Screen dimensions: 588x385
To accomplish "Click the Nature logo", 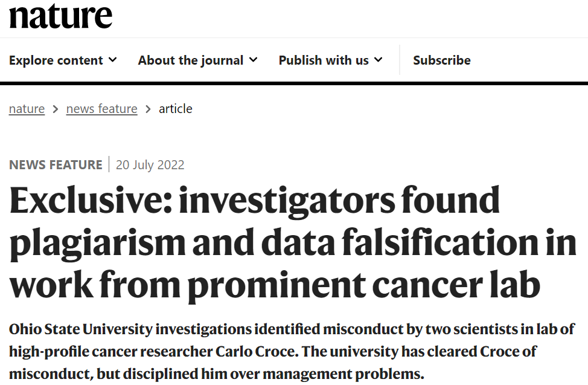I will pyautogui.click(x=60, y=16).
